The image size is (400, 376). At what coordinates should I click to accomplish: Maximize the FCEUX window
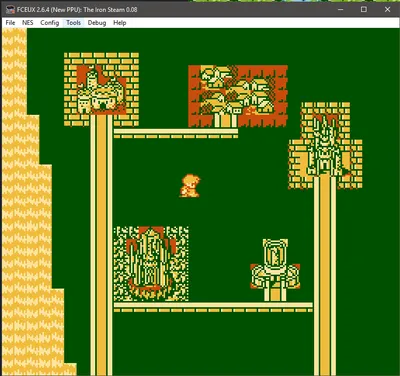click(364, 9)
